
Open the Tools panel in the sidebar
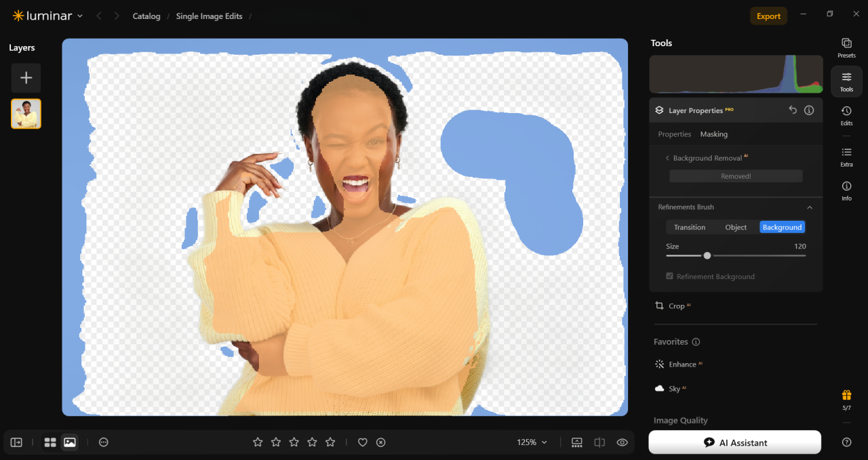pos(846,81)
